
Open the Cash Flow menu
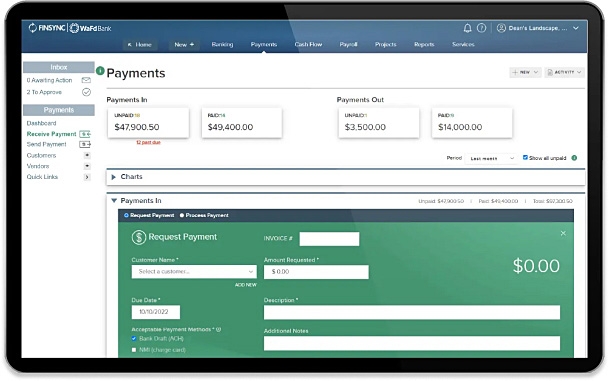point(308,45)
